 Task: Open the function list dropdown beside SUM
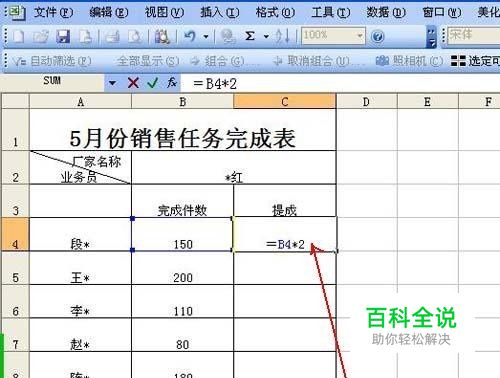tap(112, 83)
